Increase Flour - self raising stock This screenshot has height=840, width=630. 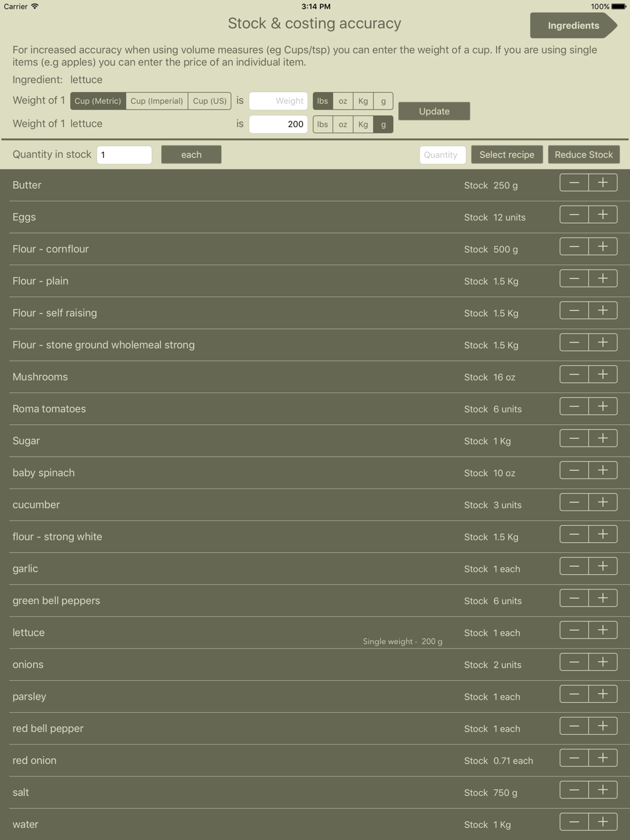pyautogui.click(x=603, y=310)
